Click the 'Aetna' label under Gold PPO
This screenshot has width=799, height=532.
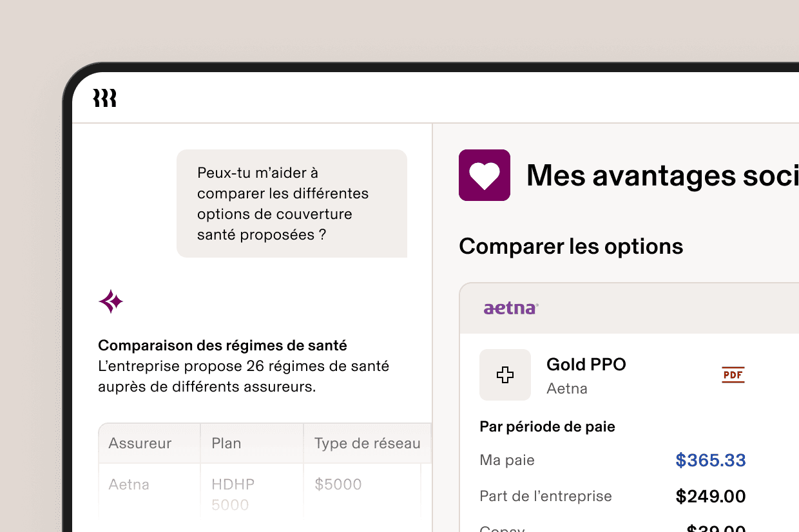point(567,389)
